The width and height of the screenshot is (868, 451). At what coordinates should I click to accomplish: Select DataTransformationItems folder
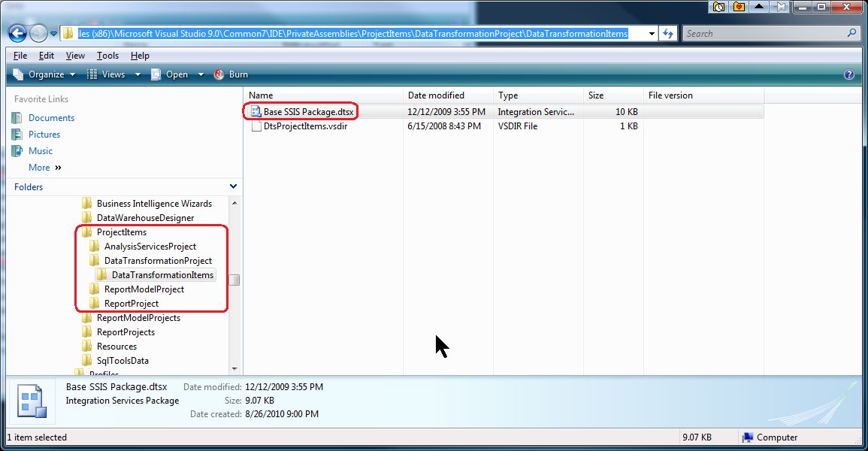tap(162, 275)
